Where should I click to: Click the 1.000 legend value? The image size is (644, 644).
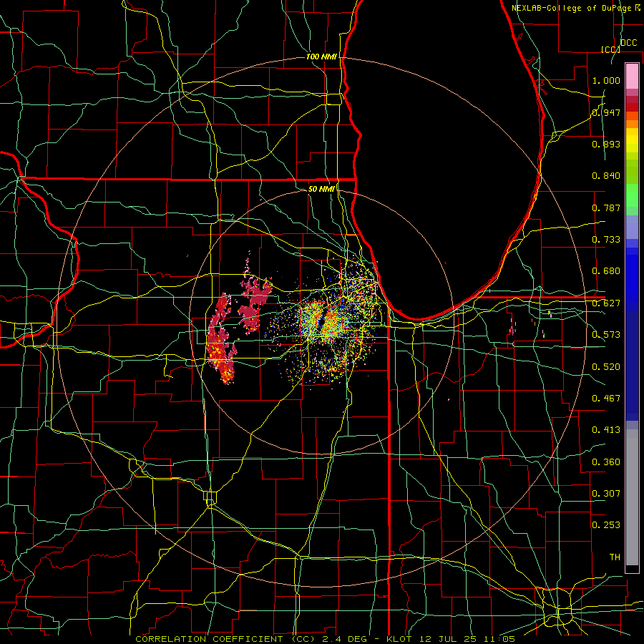606,80
